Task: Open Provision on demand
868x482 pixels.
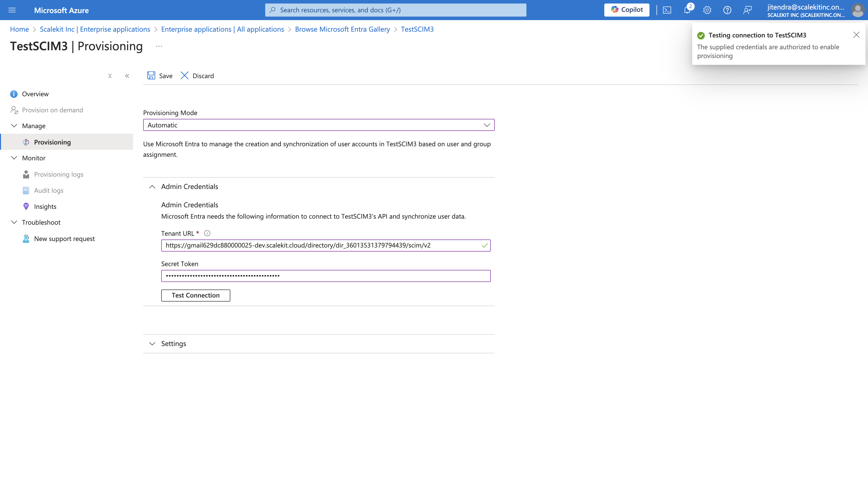Action: [52, 110]
